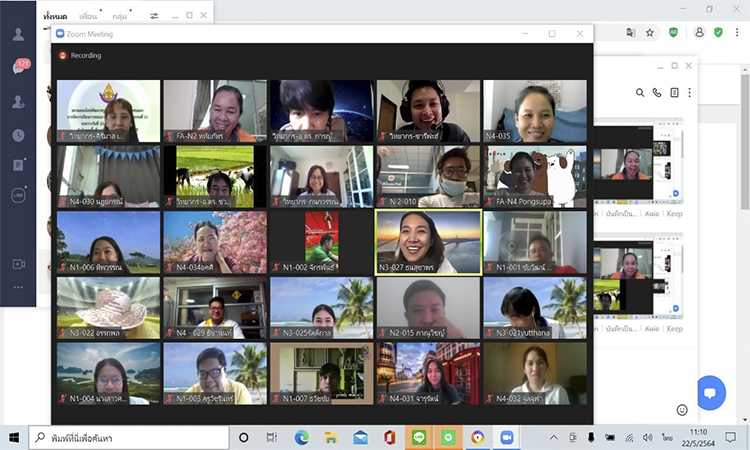Open LINE chats with 121 unread badge
The width and height of the screenshot is (750, 450).
pyautogui.click(x=20, y=66)
